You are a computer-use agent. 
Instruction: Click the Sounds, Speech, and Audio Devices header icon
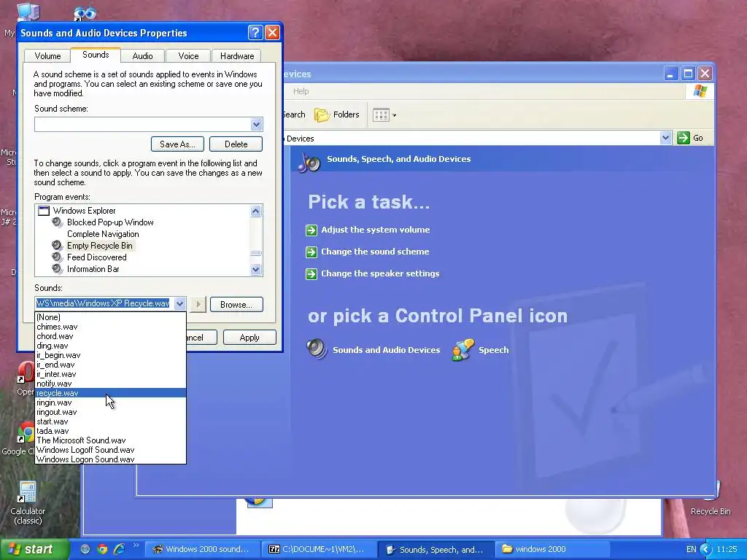[x=309, y=163]
